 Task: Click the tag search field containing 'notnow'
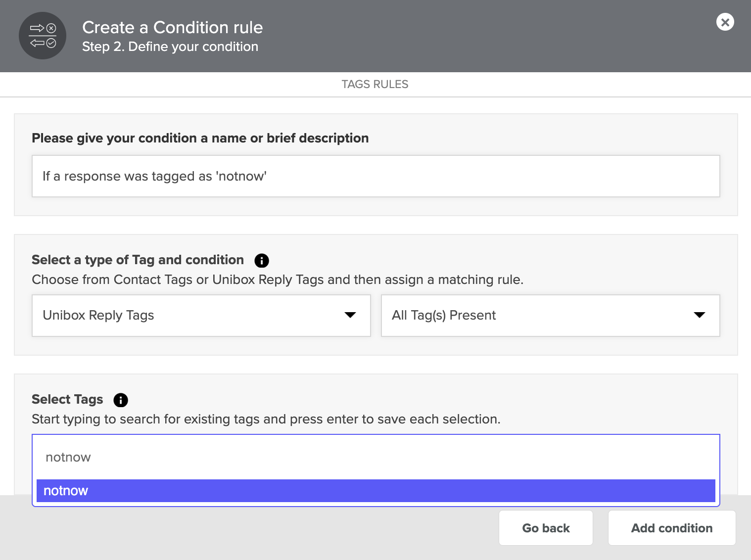(x=375, y=457)
